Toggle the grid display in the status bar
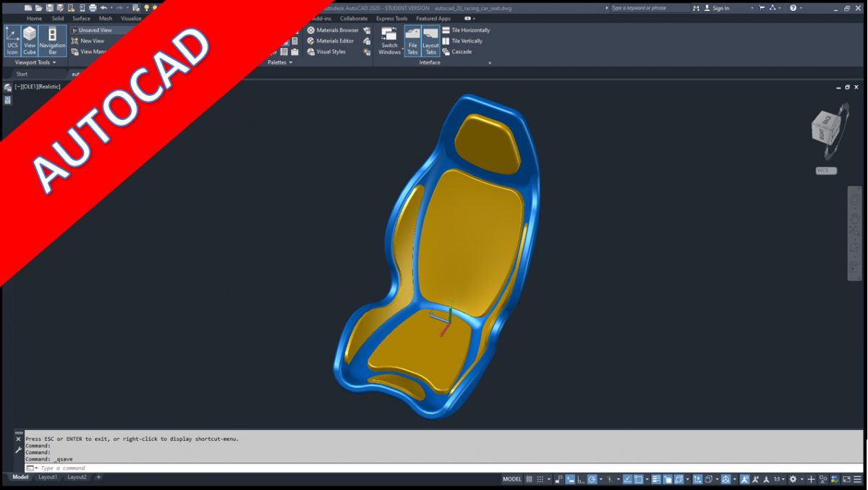The width and height of the screenshot is (868, 490). [530, 478]
